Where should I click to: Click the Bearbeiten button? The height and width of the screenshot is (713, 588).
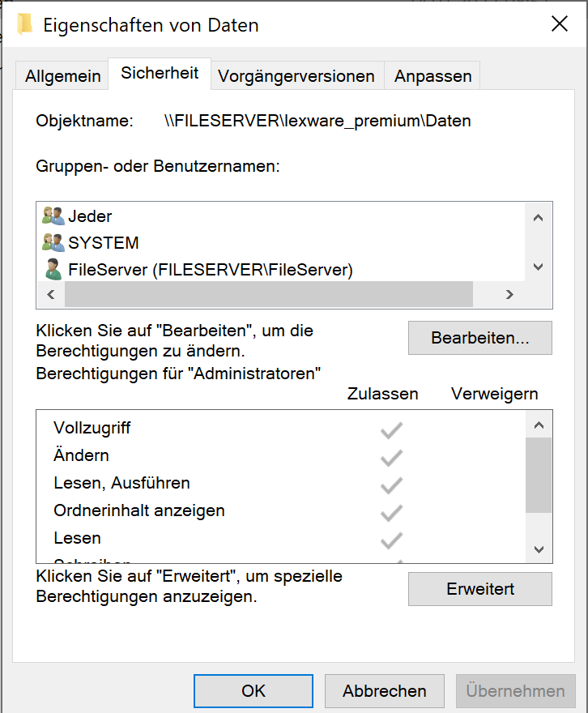pyautogui.click(x=479, y=338)
